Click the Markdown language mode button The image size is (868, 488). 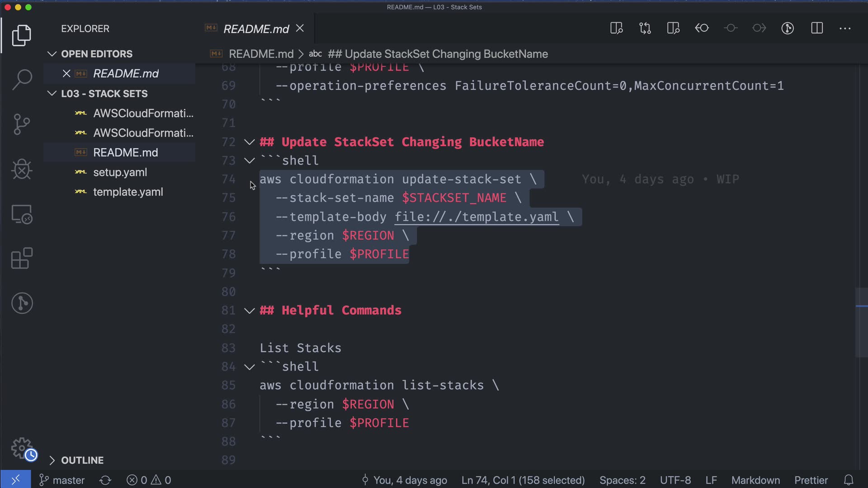755,480
